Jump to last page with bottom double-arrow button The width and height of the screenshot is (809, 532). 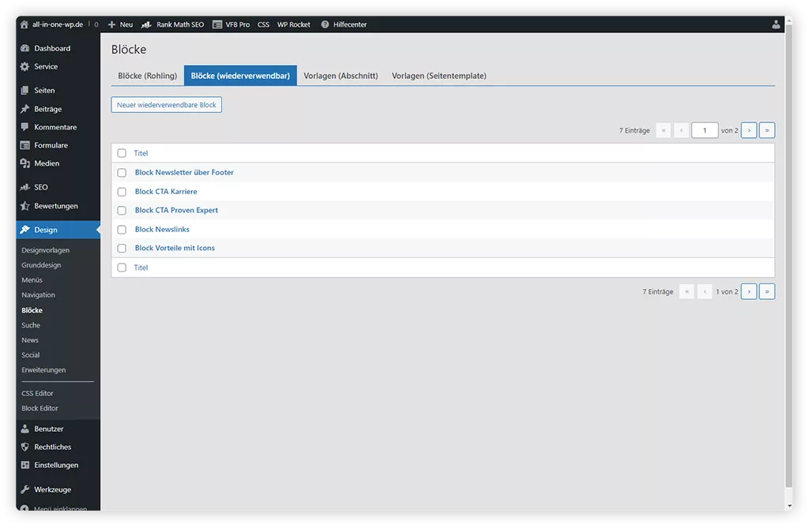(766, 292)
